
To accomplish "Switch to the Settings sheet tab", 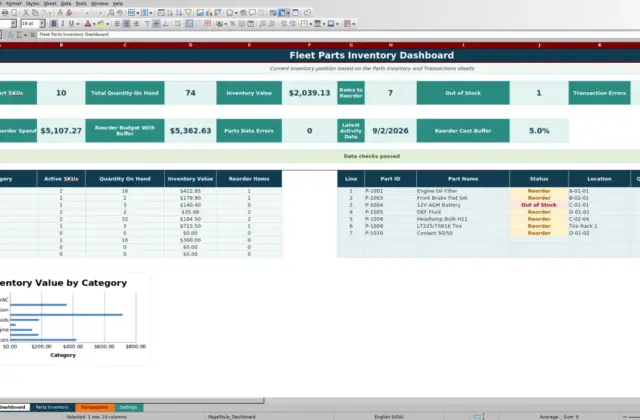I will (x=129, y=407).
